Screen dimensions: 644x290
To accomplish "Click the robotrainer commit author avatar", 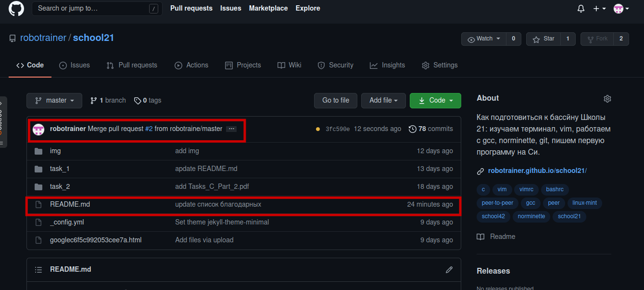I will click(x=38, y=129).
